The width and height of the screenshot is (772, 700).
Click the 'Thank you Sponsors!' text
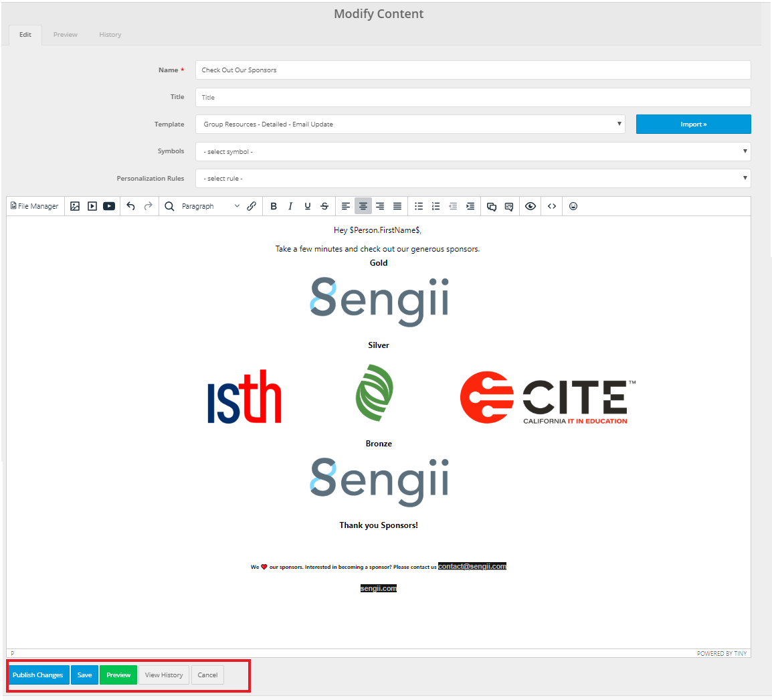click(379, 525)
